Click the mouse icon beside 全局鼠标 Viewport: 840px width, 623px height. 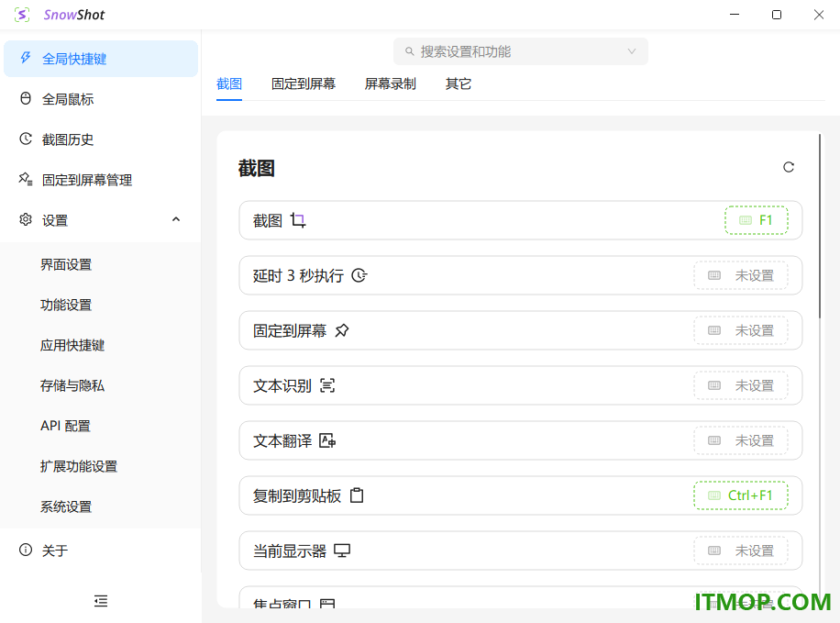25,99
